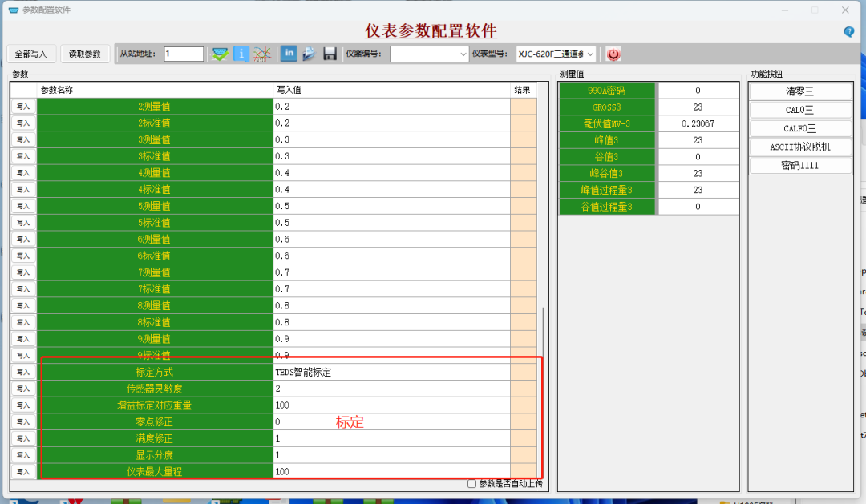
Task: Click the 9测量值 write value cell
Action: [391, 338]
